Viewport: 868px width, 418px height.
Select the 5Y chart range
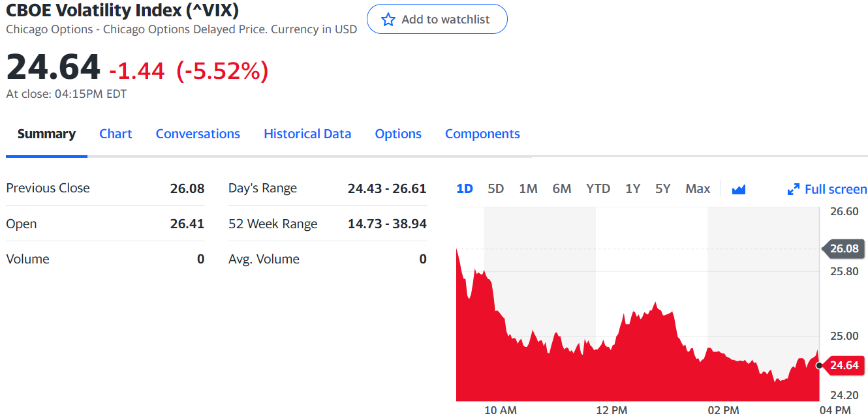(662, 188)
